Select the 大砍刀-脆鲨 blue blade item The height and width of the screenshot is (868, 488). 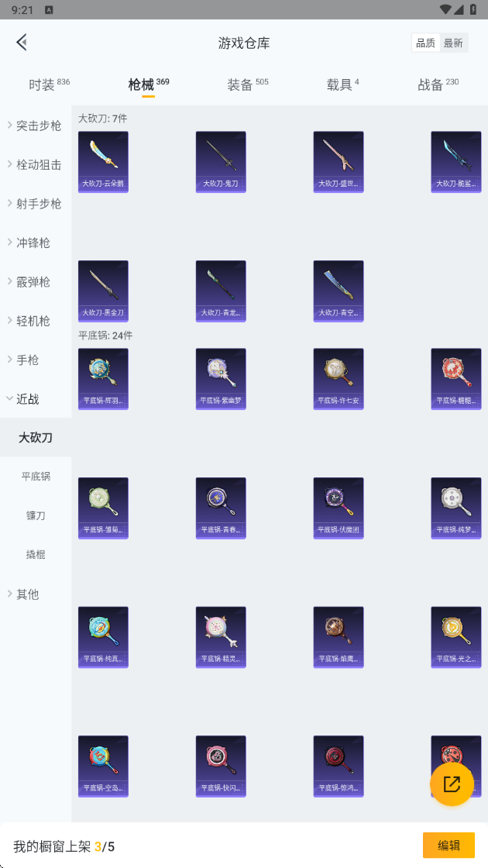pyautogui.click(x=456, y=162)
